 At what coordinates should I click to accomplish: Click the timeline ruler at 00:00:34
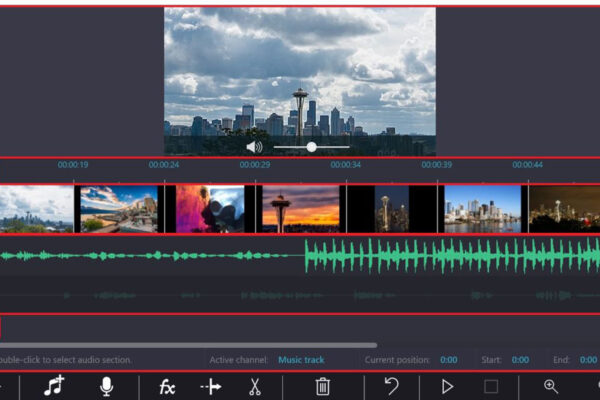(x=346, y=165)
